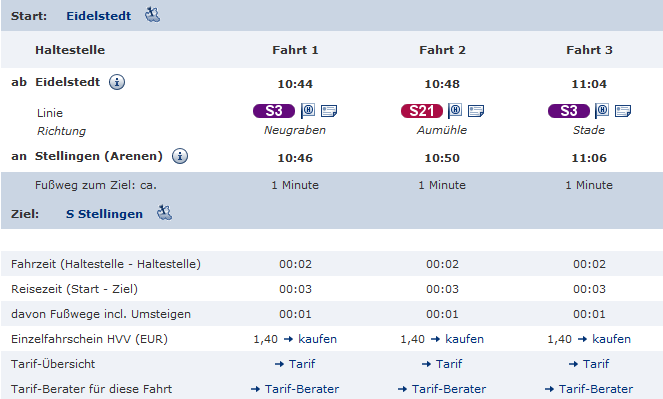Open stop sequence icon for Fahrt 3
Image resolution: width=663 pixels, height=399 pixels.
(x=602, y=111)
